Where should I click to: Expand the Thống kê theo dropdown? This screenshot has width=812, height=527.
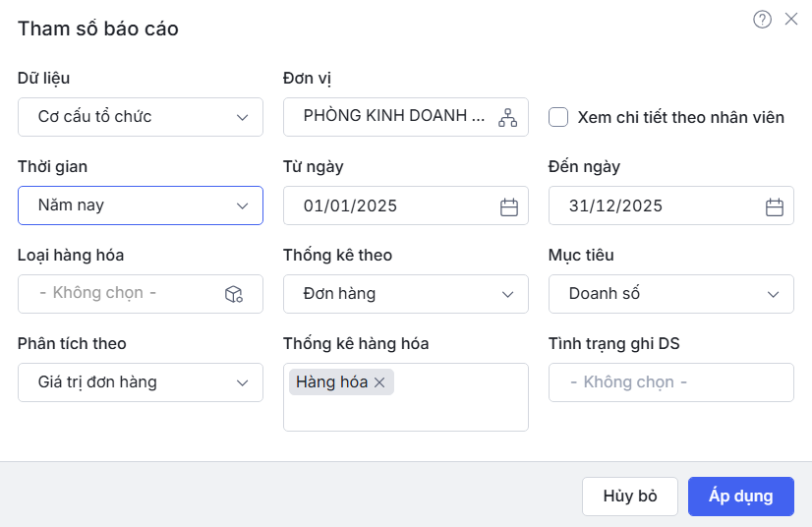pos(405,294)
